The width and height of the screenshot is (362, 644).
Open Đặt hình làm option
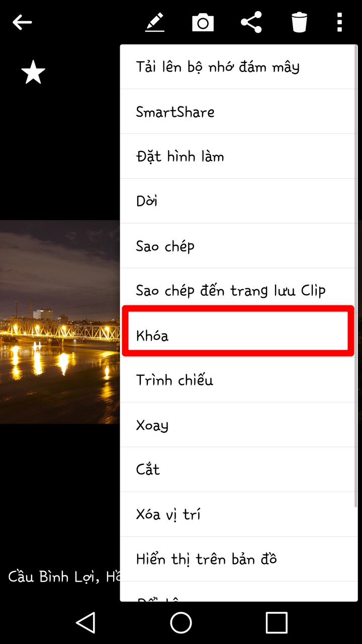click(238, 156)
